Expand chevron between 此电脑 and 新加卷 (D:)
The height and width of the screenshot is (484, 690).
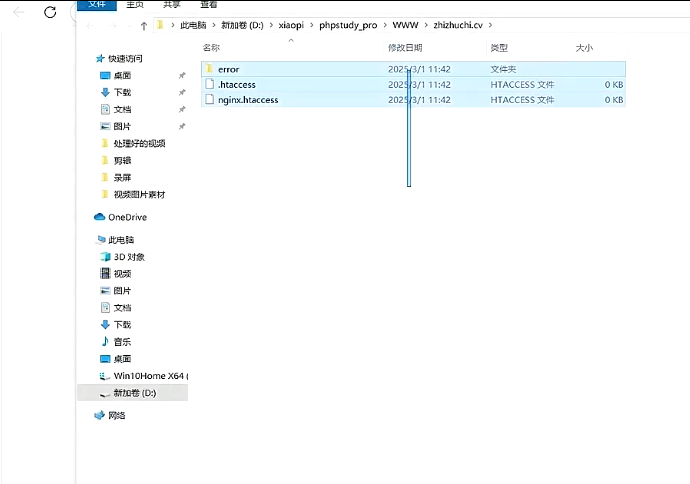tap(214, 25)
